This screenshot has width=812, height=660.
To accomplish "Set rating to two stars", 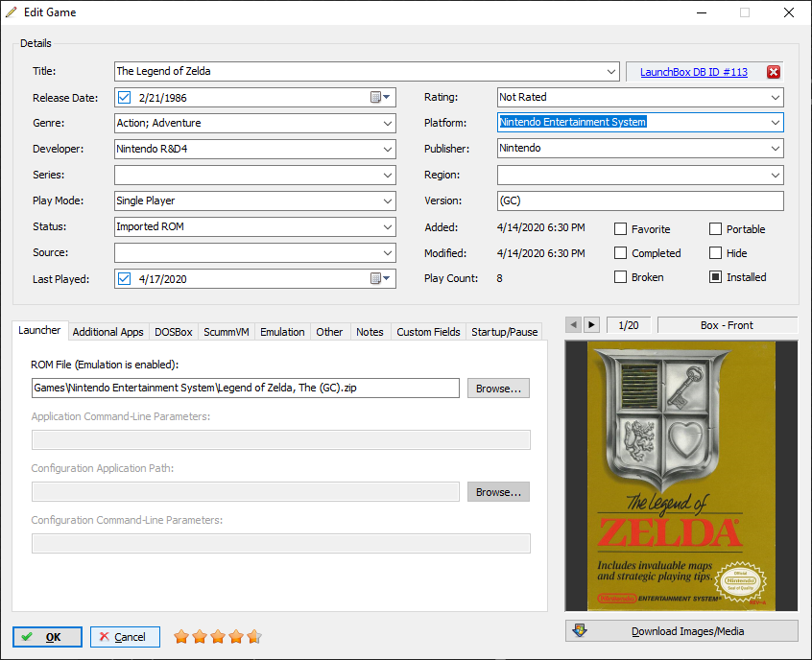I will pyautogui.click(x=200, y=636).
